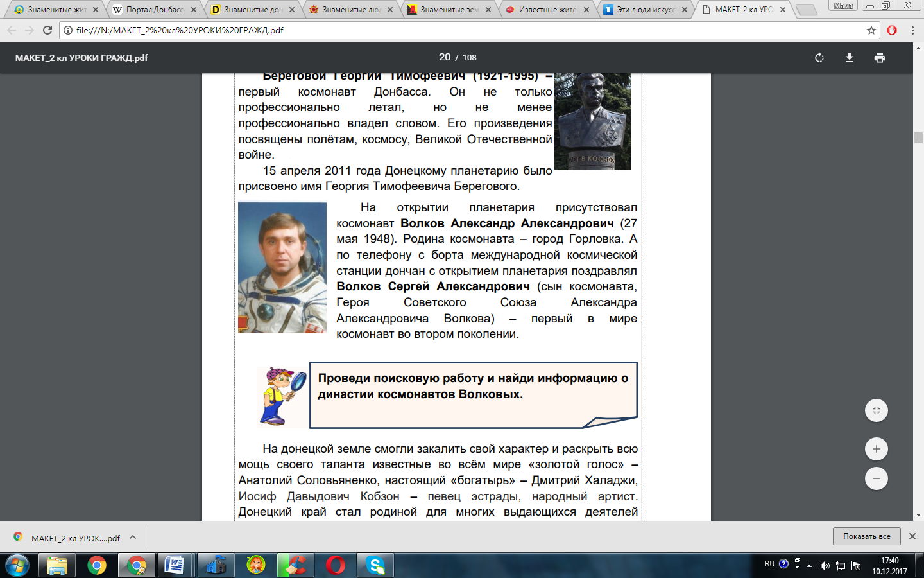Open Microsoft Word from taskbar

[176, 566]
